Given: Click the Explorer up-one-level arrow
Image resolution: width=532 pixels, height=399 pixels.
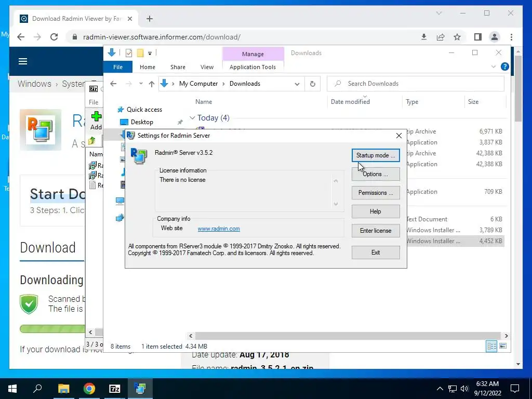Looking at the screenshot, I should pyautogui.click(x=152, y=84).
